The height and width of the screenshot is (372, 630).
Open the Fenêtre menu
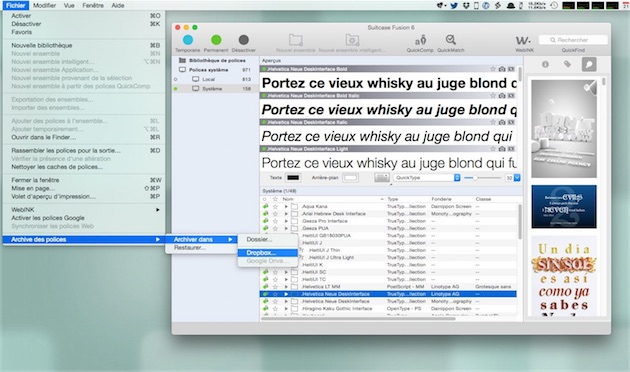point(93,5)
